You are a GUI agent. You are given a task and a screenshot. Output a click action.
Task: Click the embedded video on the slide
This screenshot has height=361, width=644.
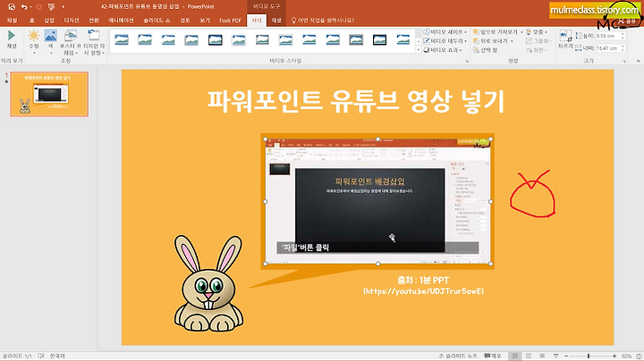(x=377, y=201)
